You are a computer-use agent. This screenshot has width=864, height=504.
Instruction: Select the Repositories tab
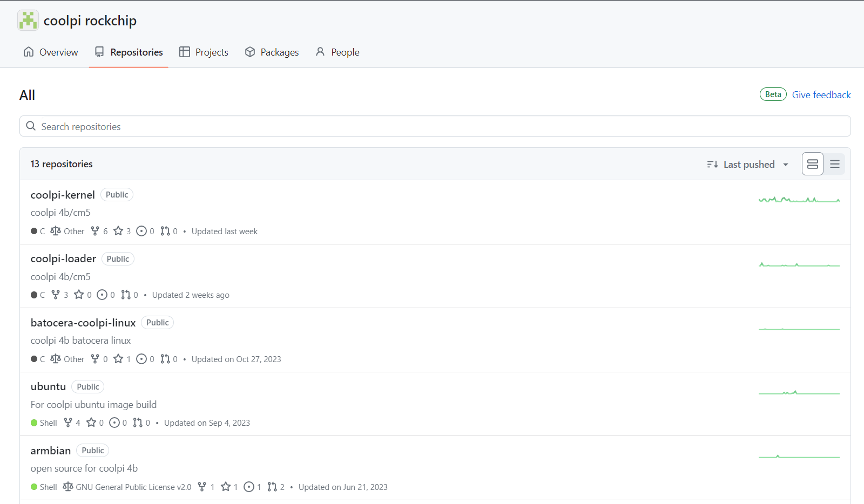click(129, 52)
